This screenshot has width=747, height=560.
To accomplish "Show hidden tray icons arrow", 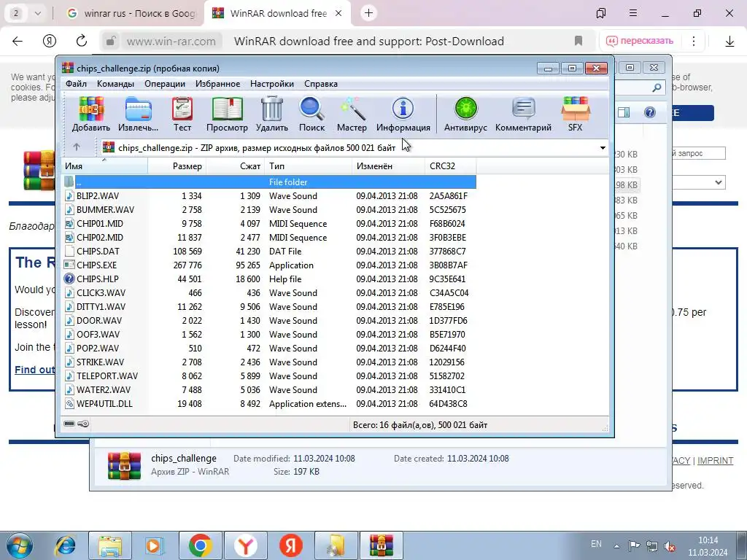I will (x=616, y=545).
